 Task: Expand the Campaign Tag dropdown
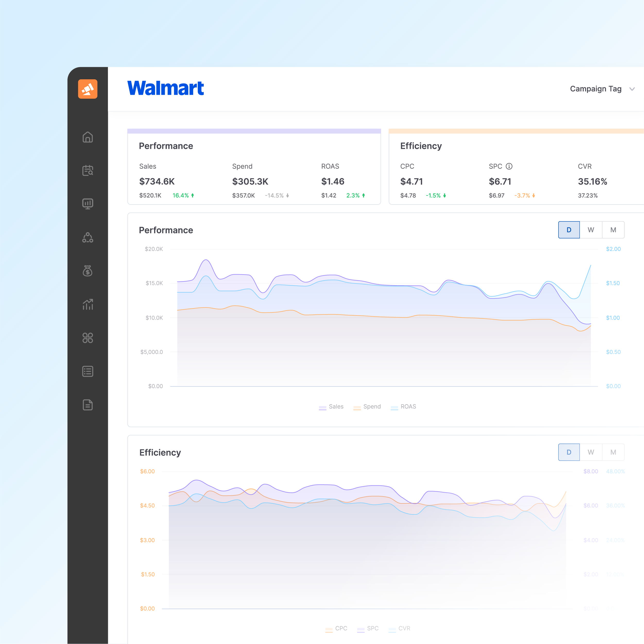tap(596, 89)
